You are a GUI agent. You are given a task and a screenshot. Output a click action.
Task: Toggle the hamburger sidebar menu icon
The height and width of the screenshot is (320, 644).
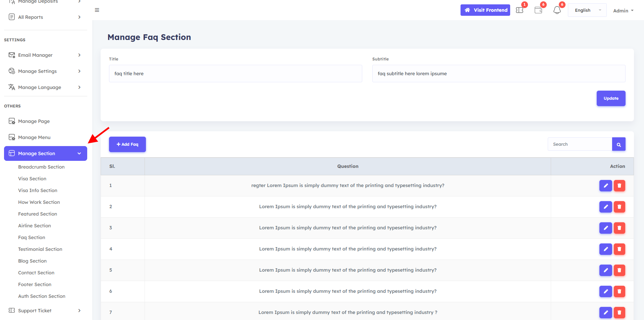pos(97,10)
